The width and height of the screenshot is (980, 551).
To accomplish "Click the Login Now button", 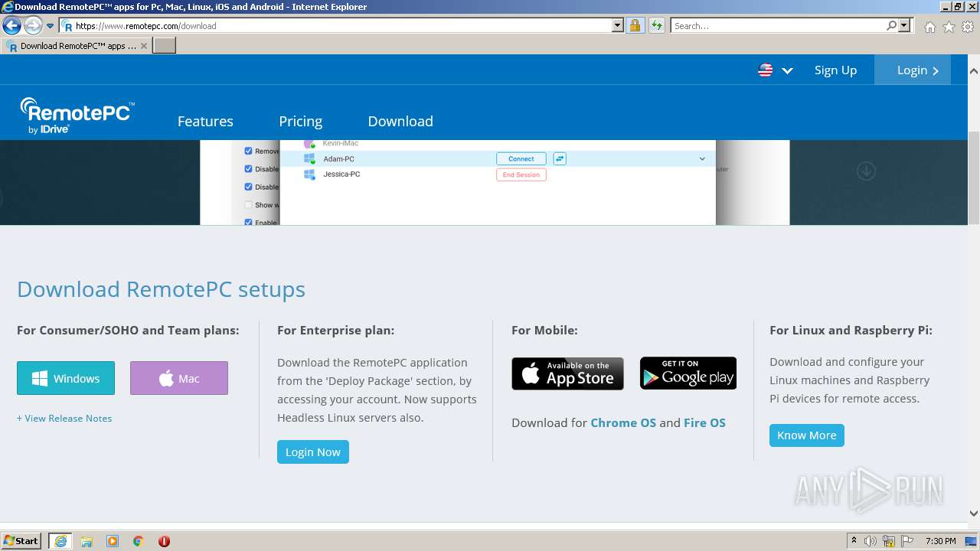I will click(x=313, y=452).
